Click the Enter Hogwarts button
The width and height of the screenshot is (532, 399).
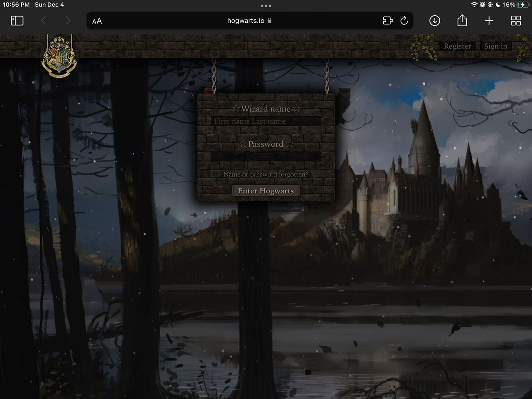(266, 191)
